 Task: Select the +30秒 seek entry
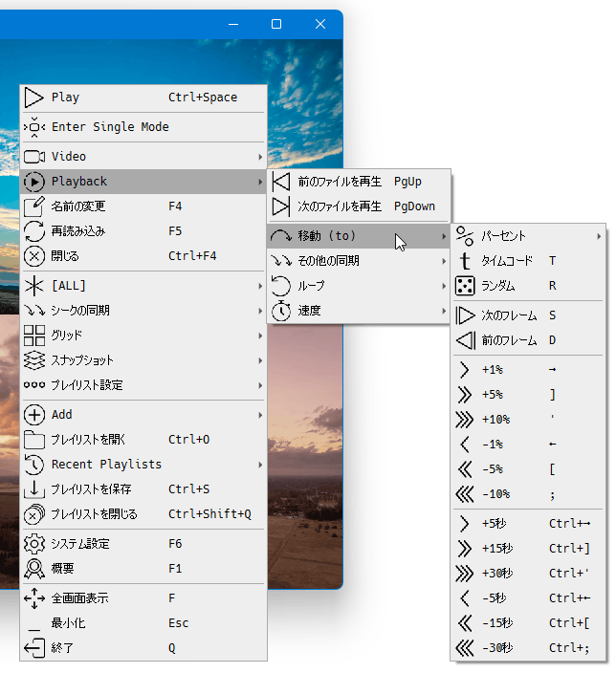tap(528, 574)
